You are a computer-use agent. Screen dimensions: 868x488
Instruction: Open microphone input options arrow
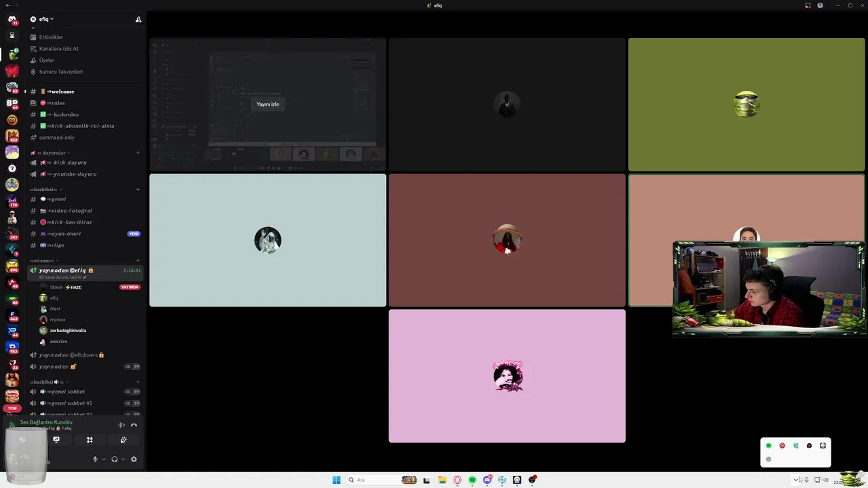pos(104,460)
